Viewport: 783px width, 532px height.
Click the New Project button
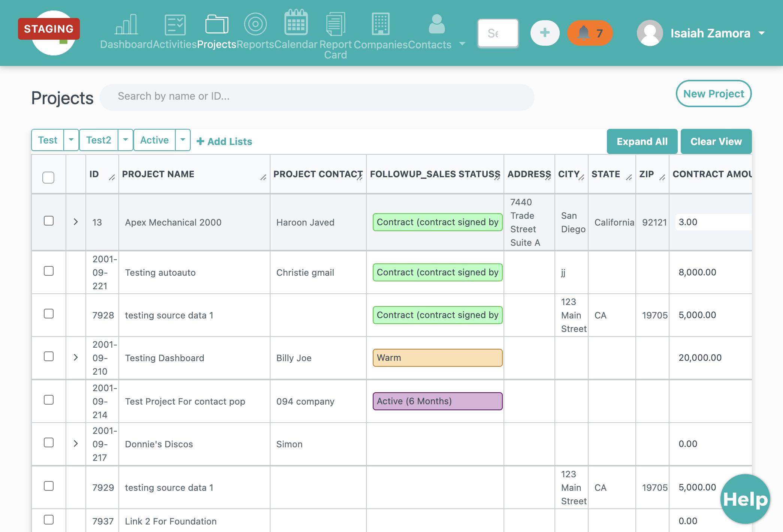click(714, 94)
